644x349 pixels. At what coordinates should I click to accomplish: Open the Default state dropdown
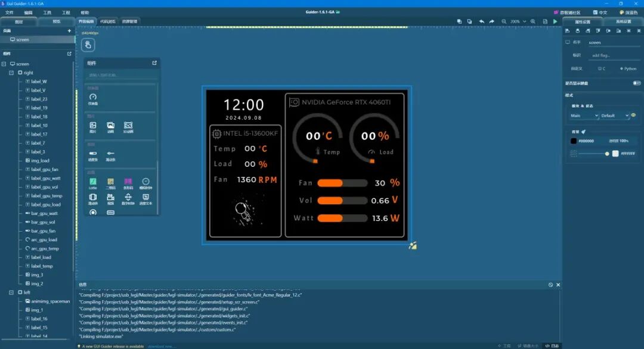614,116
